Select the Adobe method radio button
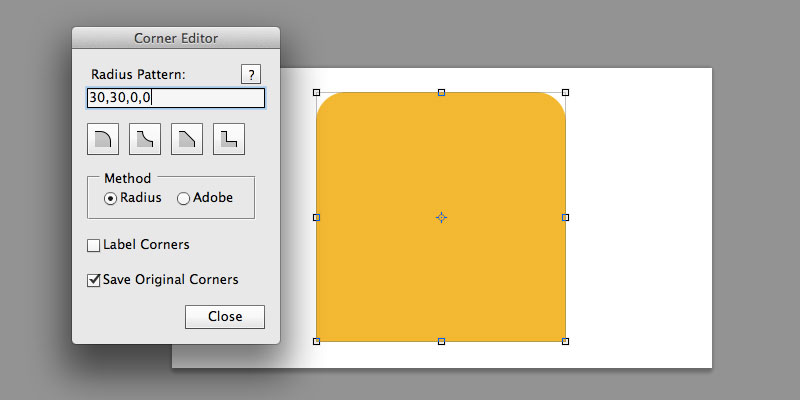Viewport: 800px width, 400px height. point(183,198)
